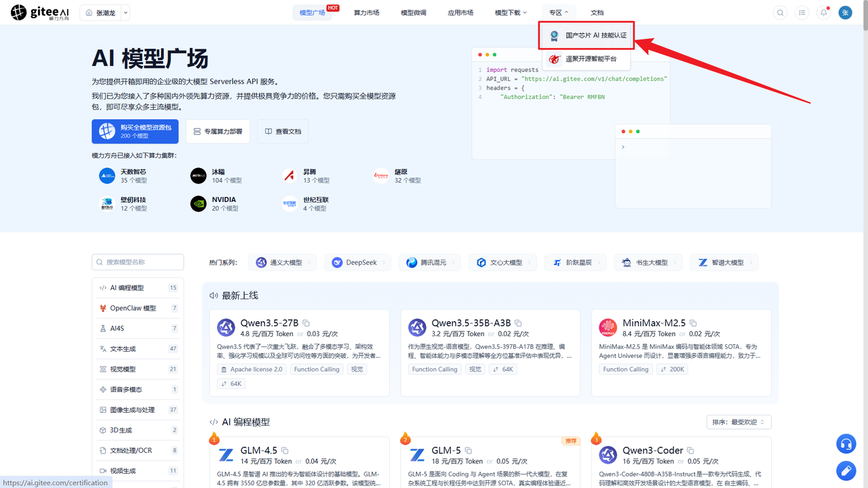Open the 遥聚开源智能平台 dropdown entry icon
This screenshot has height=488, width=868.
555,59
